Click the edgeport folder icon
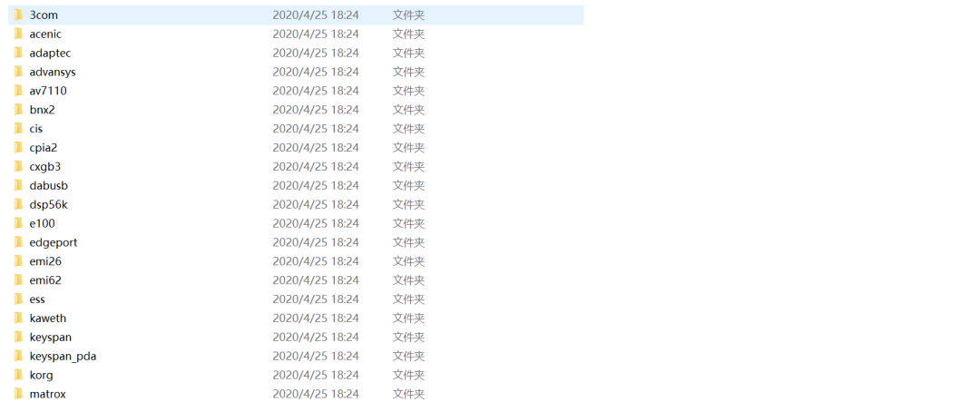Image resolution: width=980 pixels, height=402 pixels. [x=19, y=242]
